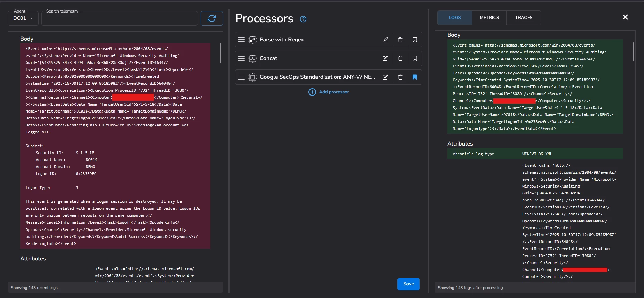Select the Concat processor label

click(268, 58)
